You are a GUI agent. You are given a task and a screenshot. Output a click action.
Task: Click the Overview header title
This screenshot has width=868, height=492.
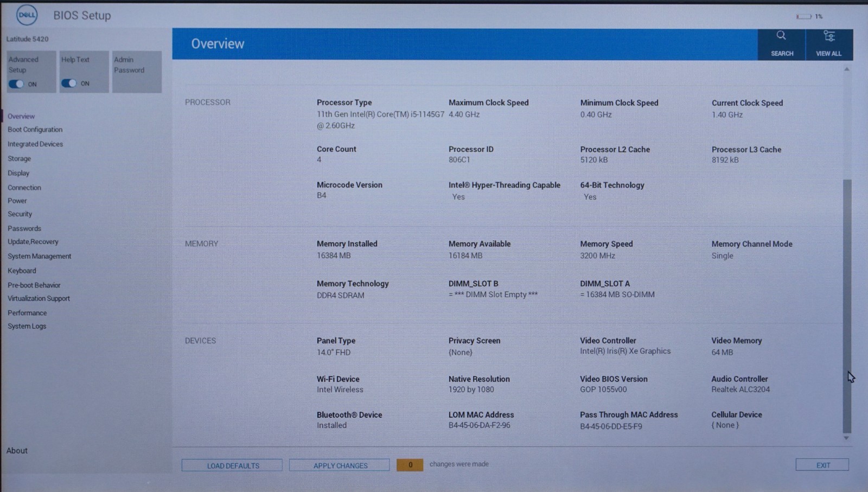tap(218, 44)
